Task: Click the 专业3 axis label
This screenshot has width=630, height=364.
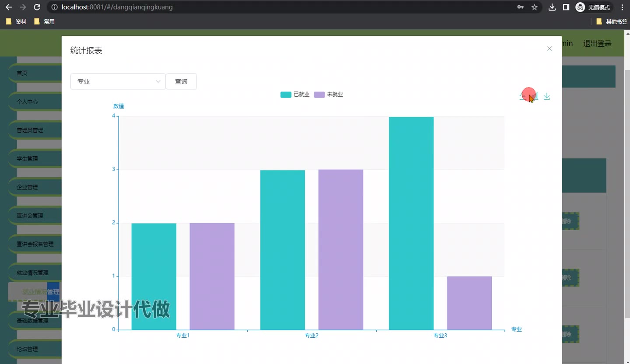Action: coord(440,336)
